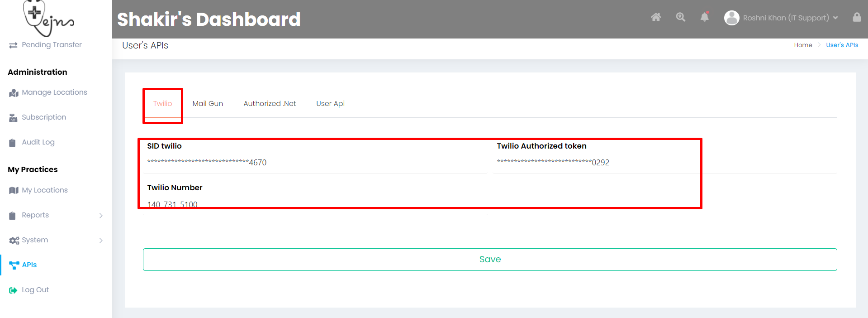Switch to the Mail Gun tab
Image resolution: width=868 pixels, height=318 pixels.
coord(208,104)
